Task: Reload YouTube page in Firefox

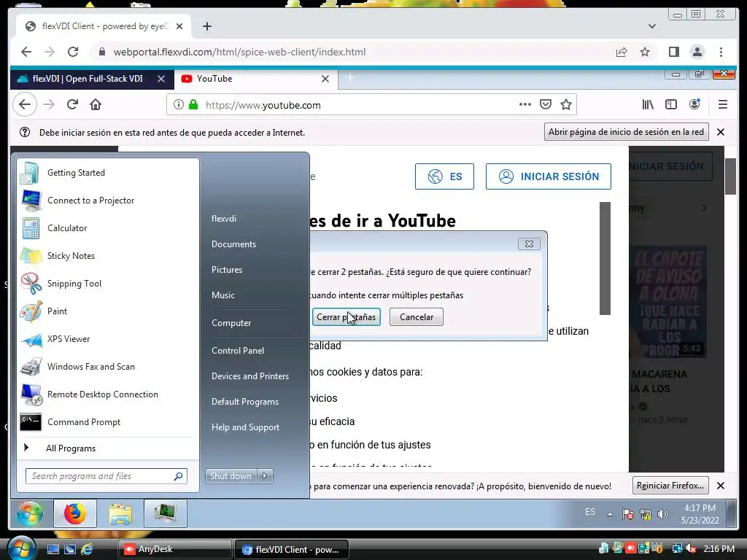Action: point(72,104)
